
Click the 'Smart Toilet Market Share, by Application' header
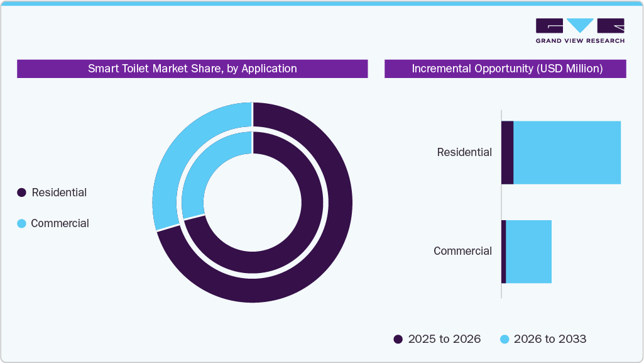tap(192, 69)
